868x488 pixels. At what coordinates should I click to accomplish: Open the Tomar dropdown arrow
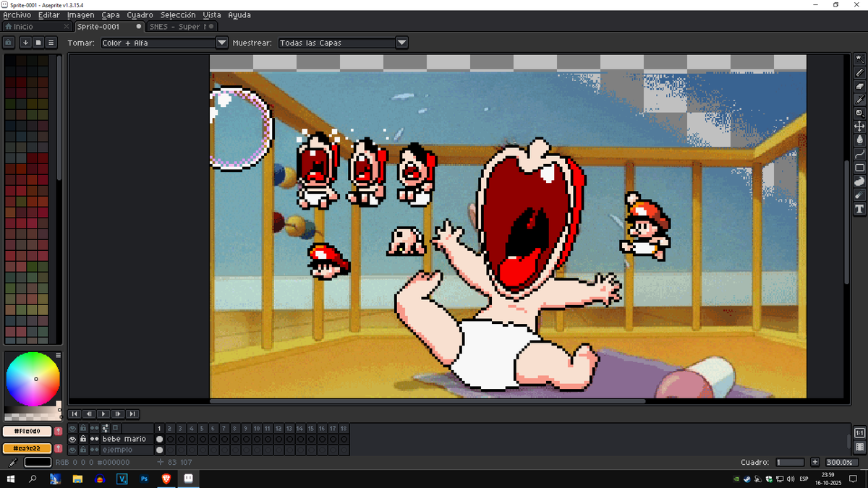222,43
